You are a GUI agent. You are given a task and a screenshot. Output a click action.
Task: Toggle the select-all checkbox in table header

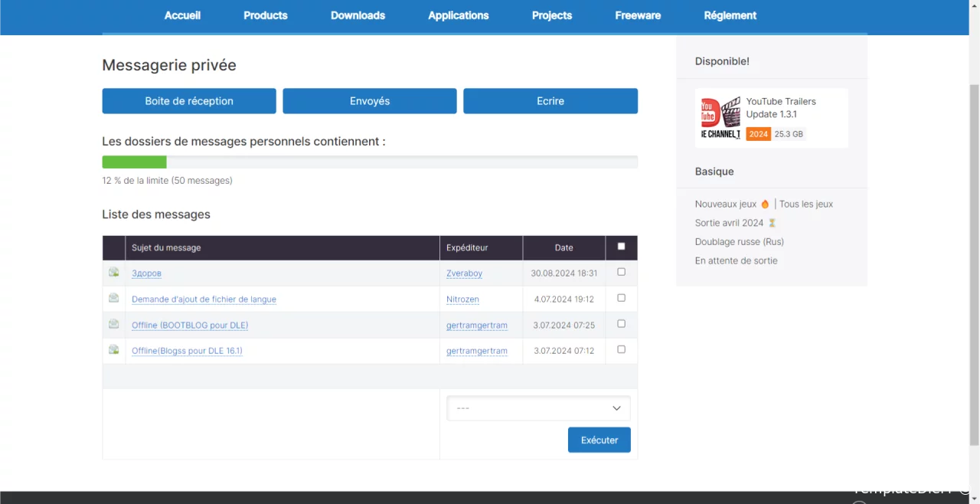click(621, 247)
